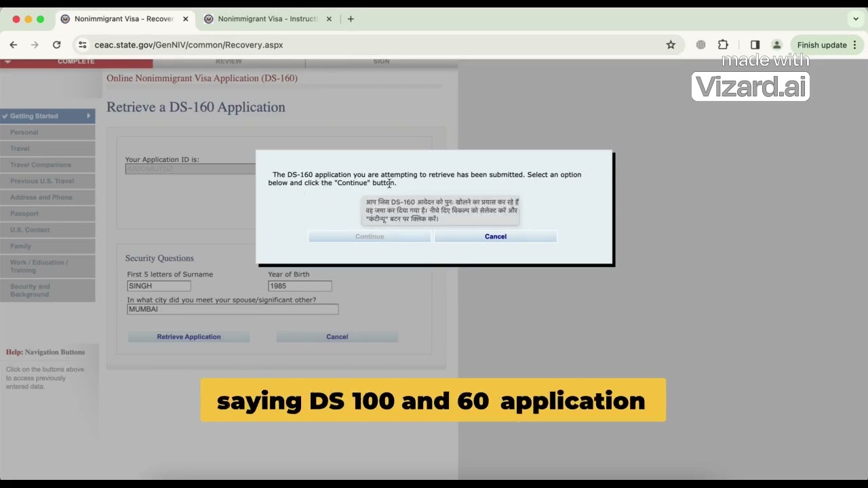Open the Chrome profile avatar
Screen dimensions: 868x488
776,45
